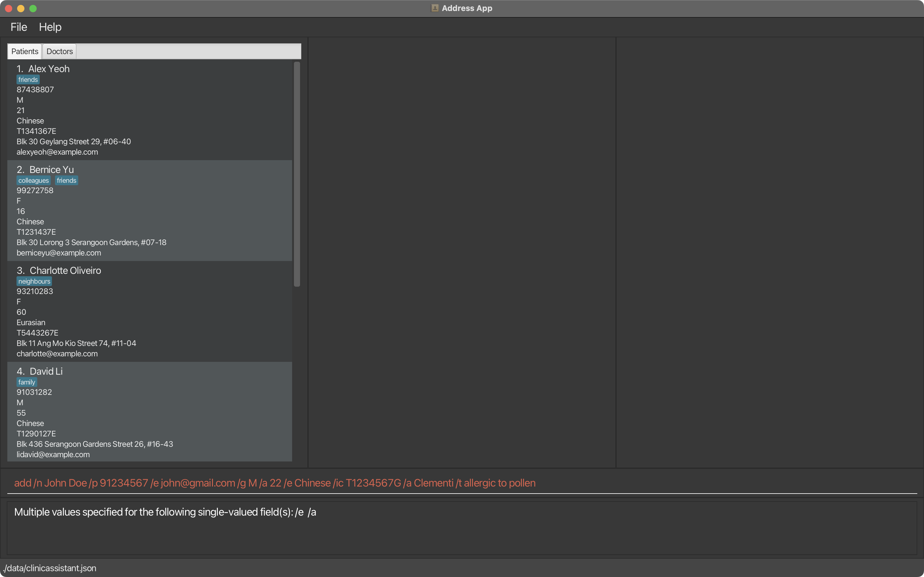Click the neighbours tag on Charlotte Oliveiro
924x577 pixels.
pyautogui.click(x=34, y=281)
